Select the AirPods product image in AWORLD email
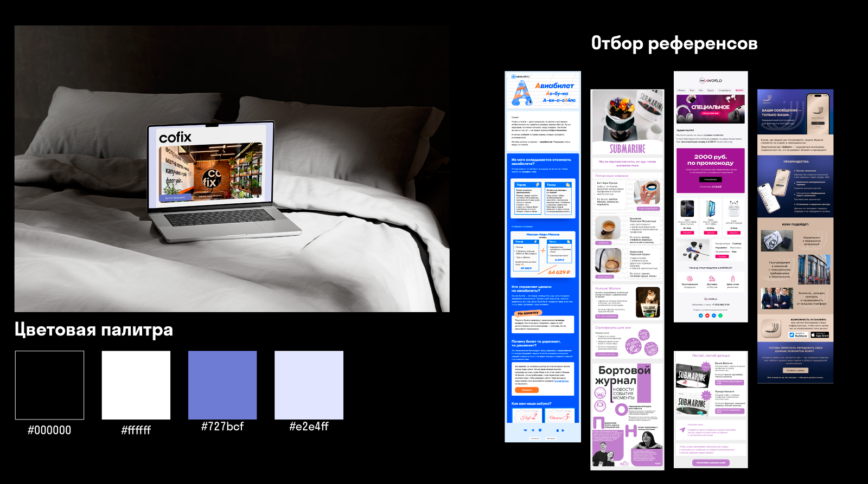Image resolution: width=868 pixels, height=484 pixels. pyautogui.click(x=733, y=209)
